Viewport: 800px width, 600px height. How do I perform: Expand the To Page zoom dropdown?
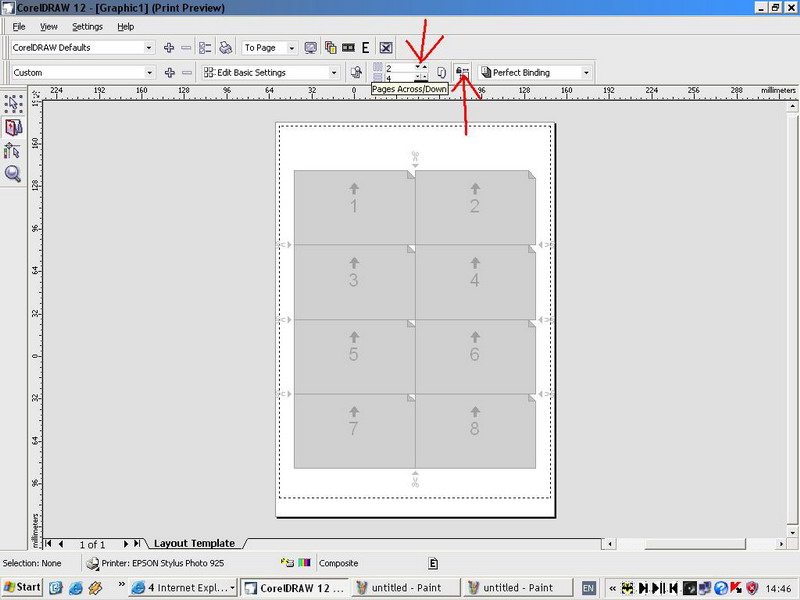point(291,47)
